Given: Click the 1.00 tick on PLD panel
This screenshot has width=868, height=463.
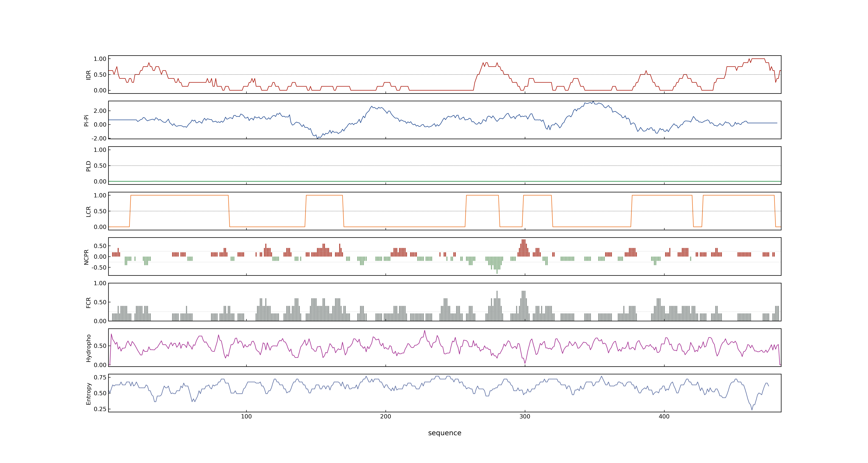Looking at the screenshot, I should (100, 150).
